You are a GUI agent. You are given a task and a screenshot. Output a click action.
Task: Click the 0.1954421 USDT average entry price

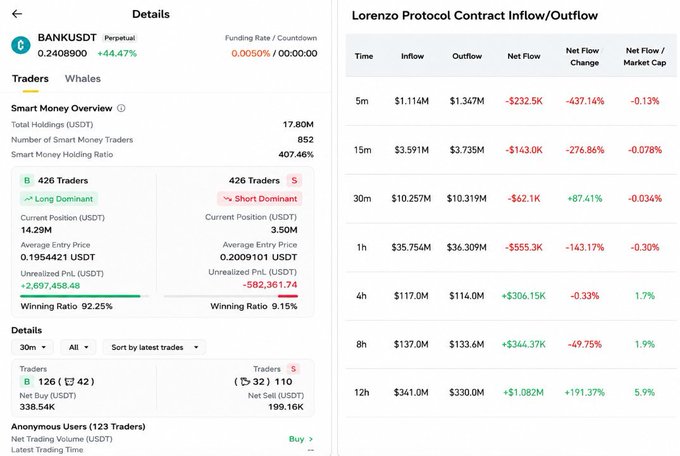[58, 257]
